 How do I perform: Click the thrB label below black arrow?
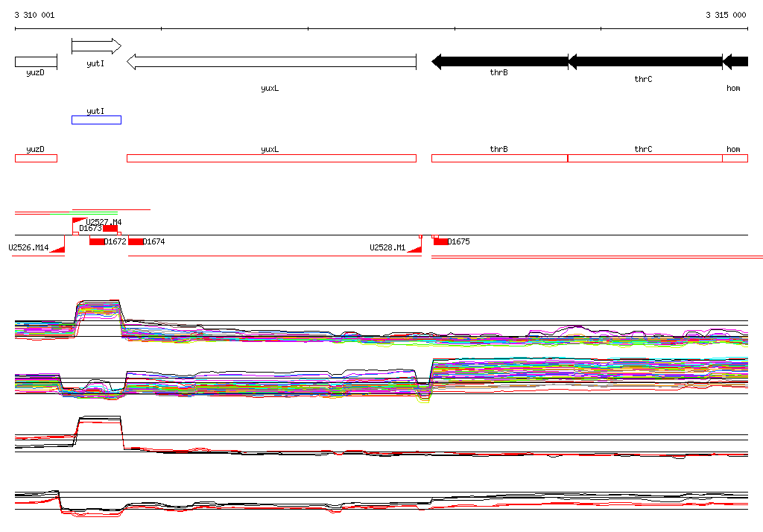coord(498,72)
